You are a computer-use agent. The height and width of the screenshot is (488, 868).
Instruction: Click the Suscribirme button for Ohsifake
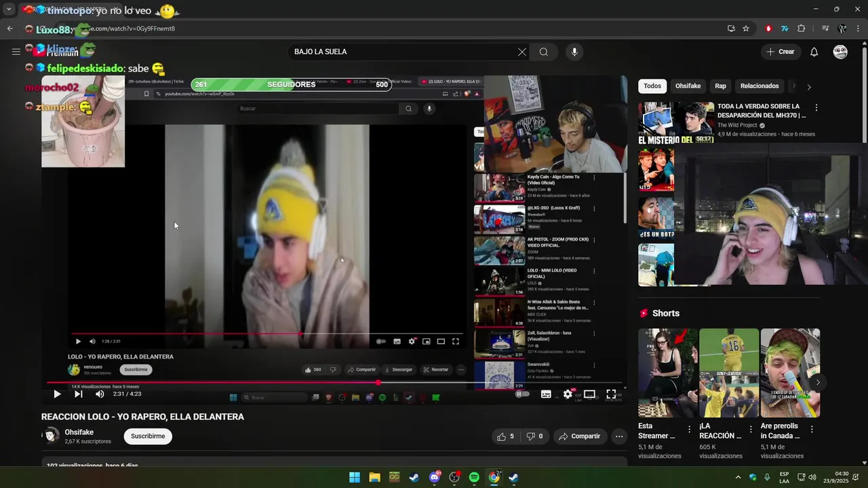coord(148,436)
